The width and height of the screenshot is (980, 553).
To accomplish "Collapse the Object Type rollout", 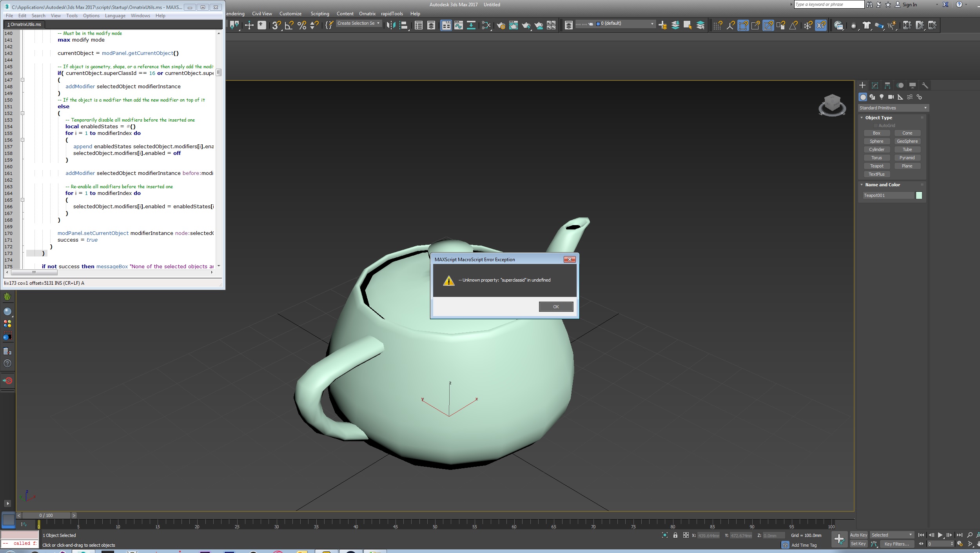I will (x=878, y=118).
